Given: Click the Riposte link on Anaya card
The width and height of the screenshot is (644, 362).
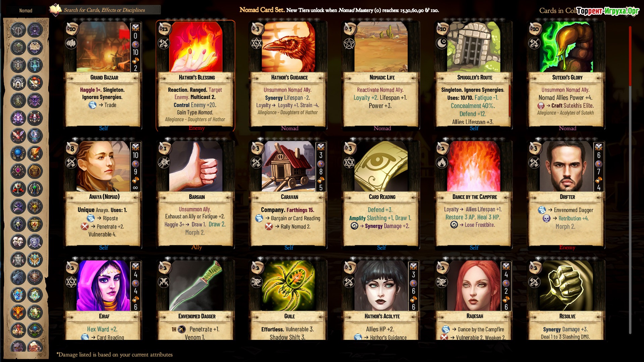Looking at the screenshot, I should [x=110, y=218].
